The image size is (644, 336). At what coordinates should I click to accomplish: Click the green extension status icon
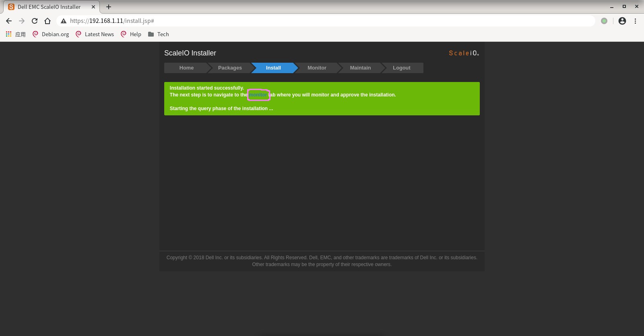[x=604, y=21]
